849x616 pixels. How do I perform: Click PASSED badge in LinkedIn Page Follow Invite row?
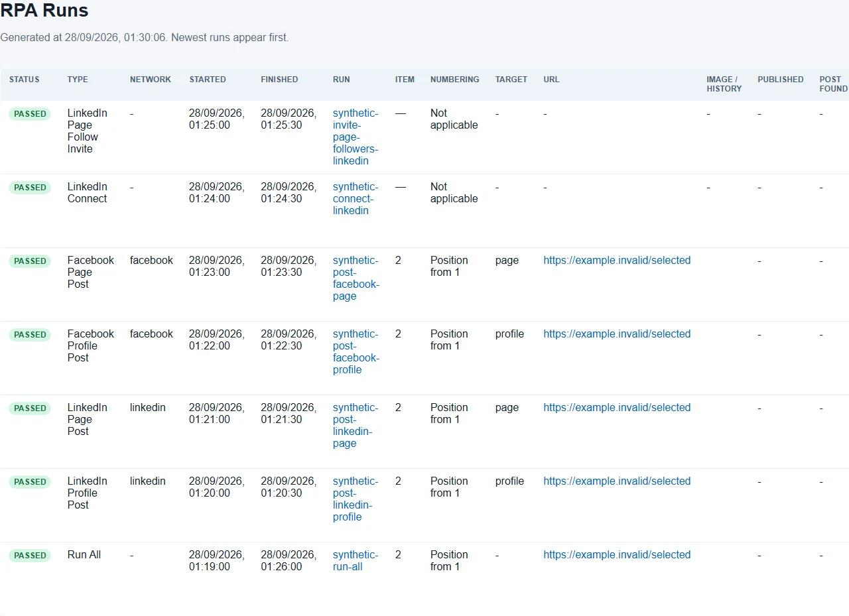(30, 114)
